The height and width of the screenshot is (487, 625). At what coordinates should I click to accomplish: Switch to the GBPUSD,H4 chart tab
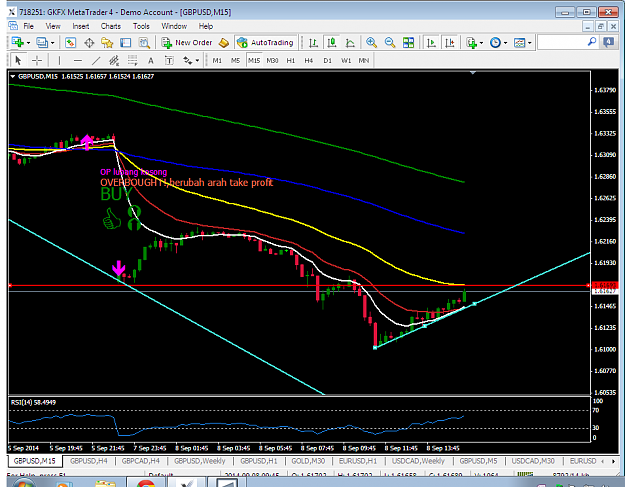pos(88,461)
